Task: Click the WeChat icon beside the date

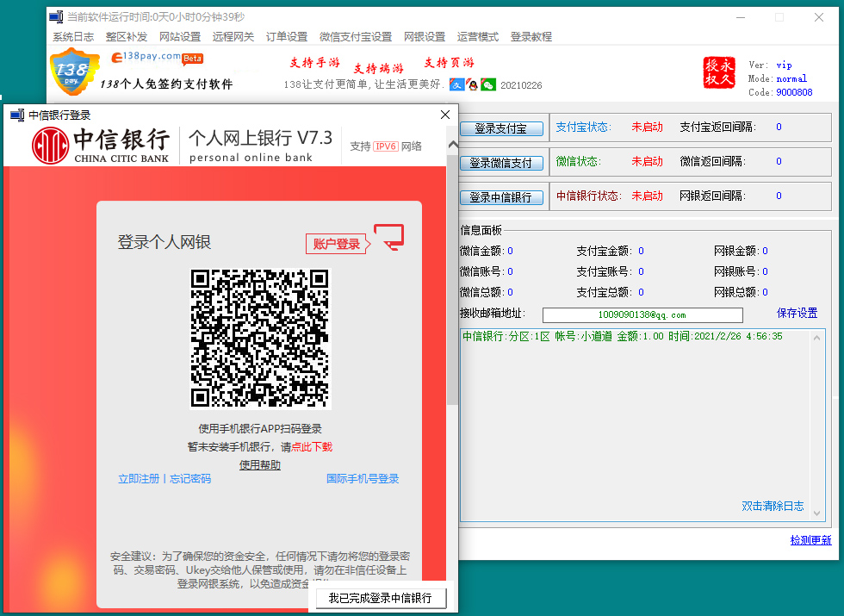Action: click(488, 84)
